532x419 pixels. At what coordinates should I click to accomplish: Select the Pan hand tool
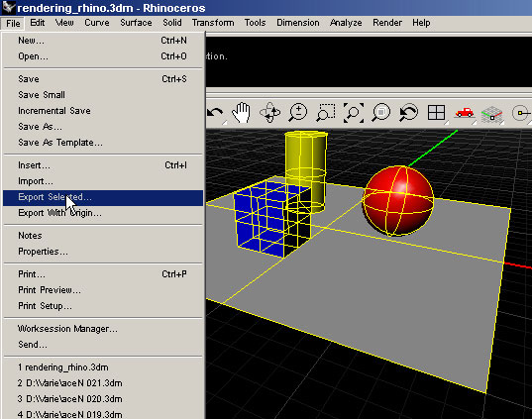click(x=241, y=113)
